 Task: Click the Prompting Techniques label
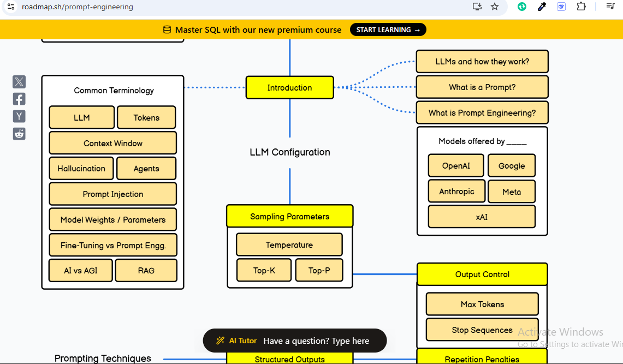(103, 358)
